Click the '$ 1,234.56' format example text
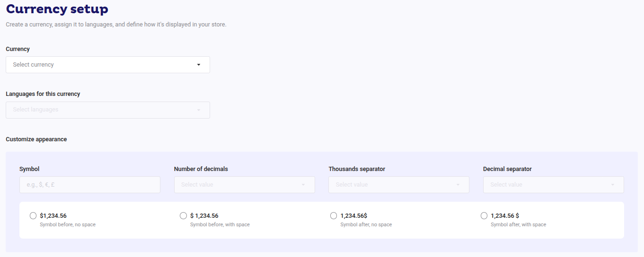644x257 pixels. coord(204,216)
